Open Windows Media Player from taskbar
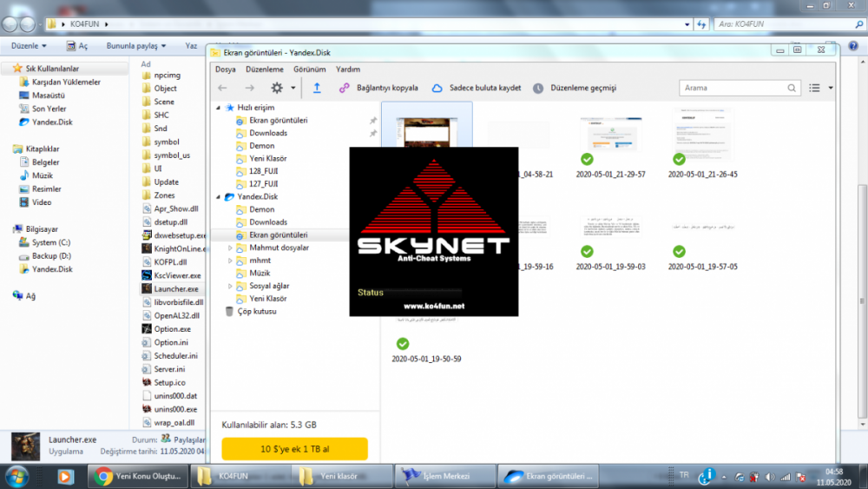Viewport: 868px width, 489px height. tap(64, 476)
